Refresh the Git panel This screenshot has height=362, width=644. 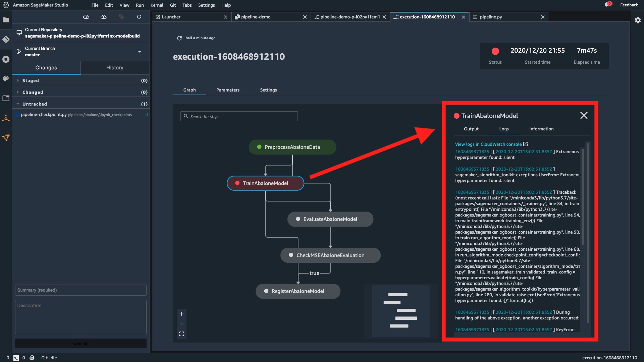[139, 17]
